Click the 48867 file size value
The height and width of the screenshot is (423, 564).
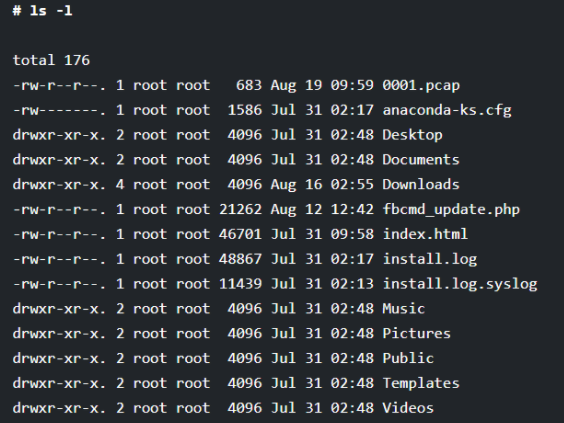tap(240, 259)
